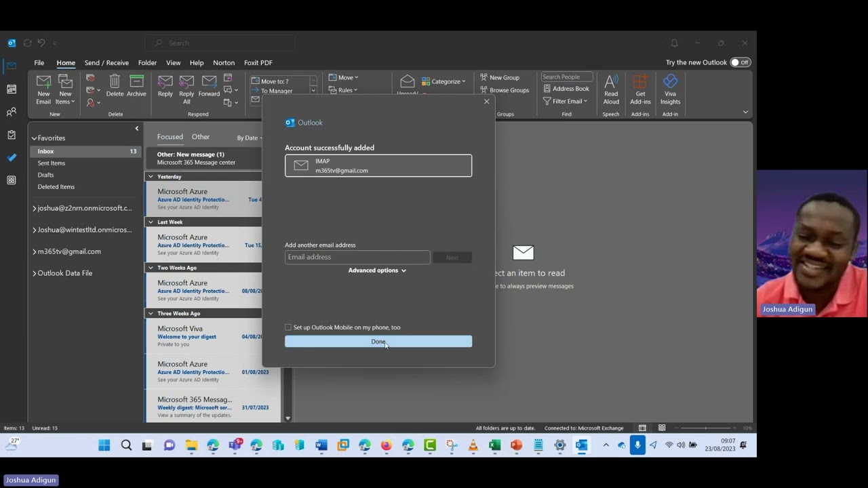Viewport: 868px width, 488px height.
Task: Open the New Items dropdown
Action: (65, 90)
